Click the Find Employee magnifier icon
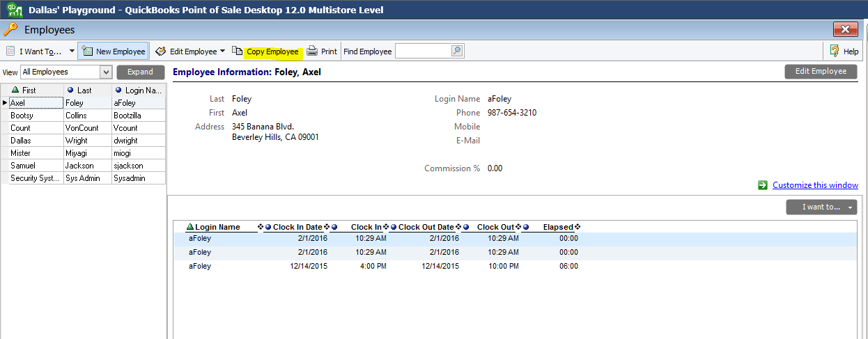Image resolution: width=868 pixels, height=339 pixels. coord(456,51)
